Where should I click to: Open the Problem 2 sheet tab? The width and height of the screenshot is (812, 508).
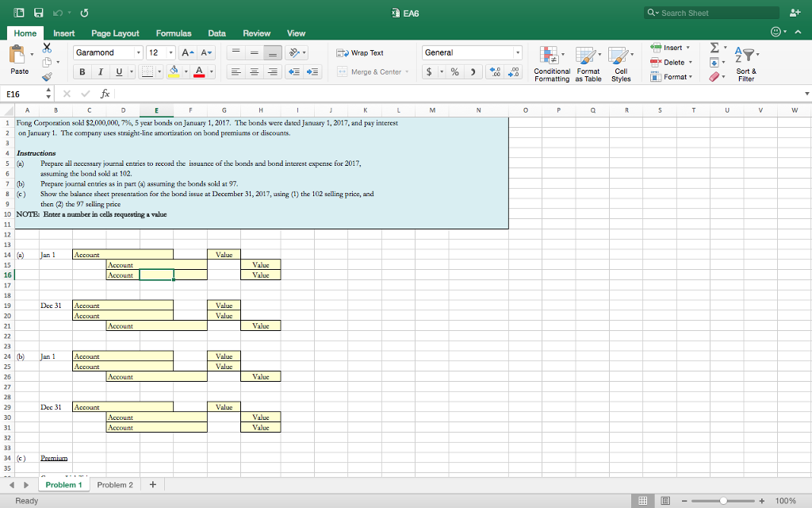pyautogui.click(x=116, y=483)
